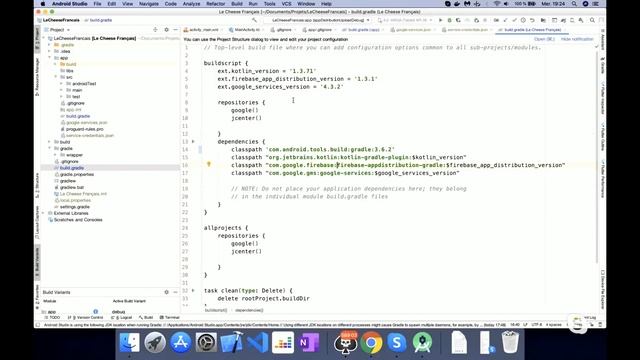Open the Trash from the Dock
Image resolution: width=640 pixels, height=360 pixels.
pos(510,342)
